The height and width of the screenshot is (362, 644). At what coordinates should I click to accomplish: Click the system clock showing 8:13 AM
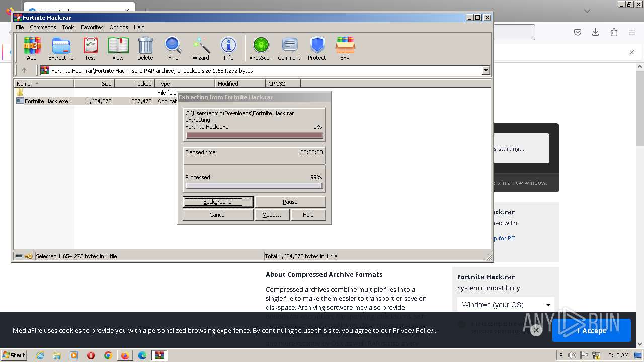point(618,355)
